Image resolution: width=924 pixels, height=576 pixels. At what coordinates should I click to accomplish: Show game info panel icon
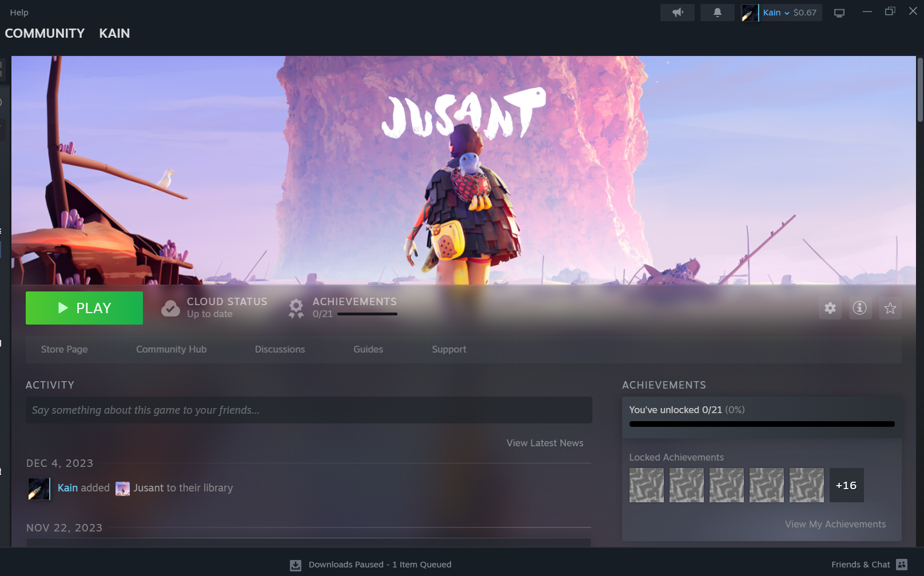(860, 309)
